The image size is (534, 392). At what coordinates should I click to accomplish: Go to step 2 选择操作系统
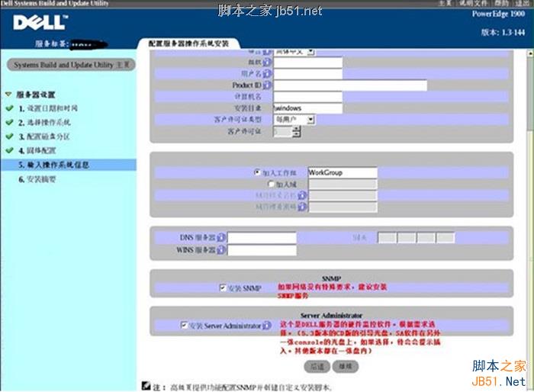(44, 122)
